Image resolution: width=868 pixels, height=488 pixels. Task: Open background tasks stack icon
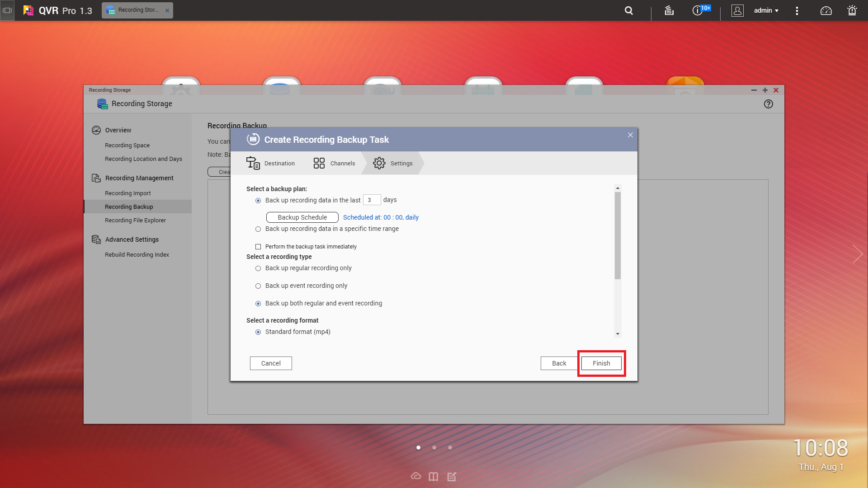click(x=669, y=10)
